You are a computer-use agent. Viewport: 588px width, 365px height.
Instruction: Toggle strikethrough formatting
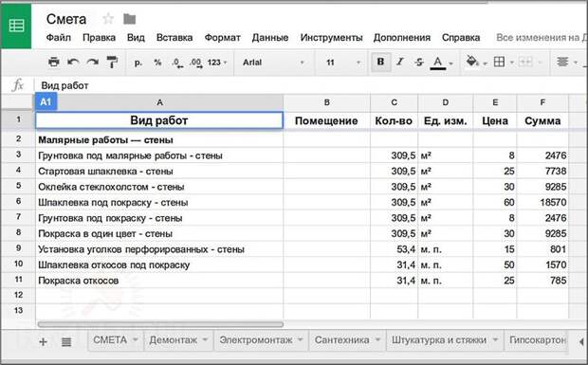[419, 63]
